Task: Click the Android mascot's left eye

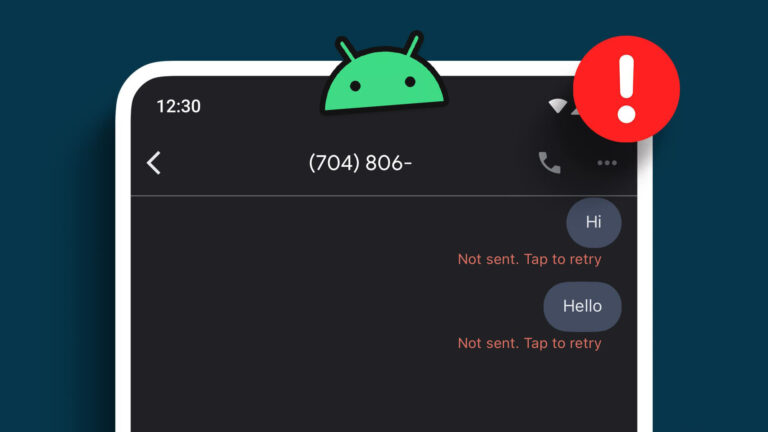Action: [356, 86]
